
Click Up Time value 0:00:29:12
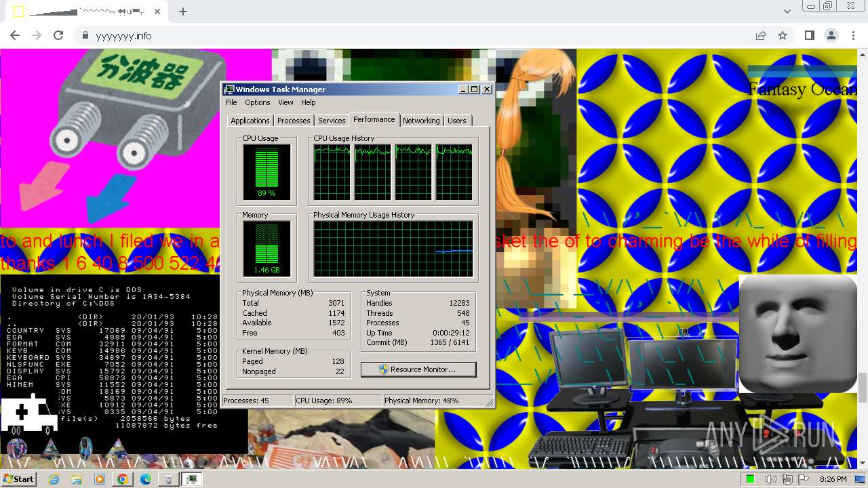(x=452, y=333)
